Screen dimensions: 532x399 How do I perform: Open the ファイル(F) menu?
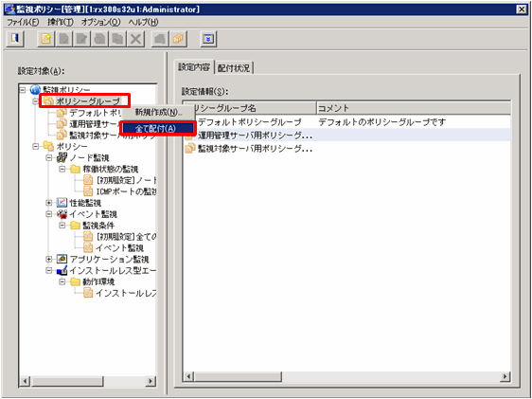[x=23, y=22]
